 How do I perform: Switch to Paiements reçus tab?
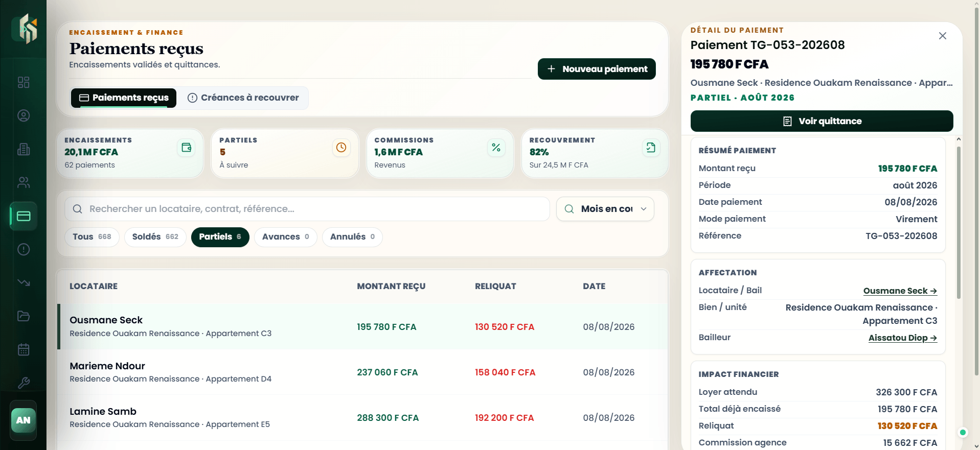(124, 98)
